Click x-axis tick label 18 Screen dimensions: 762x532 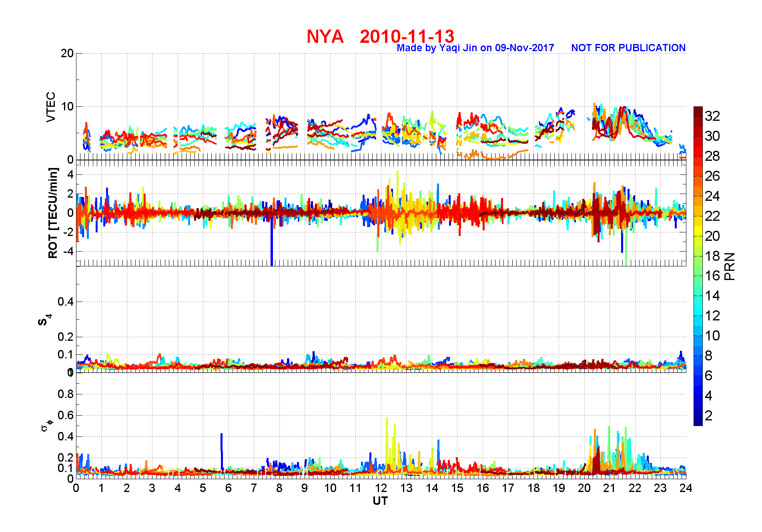pos(533,488)
